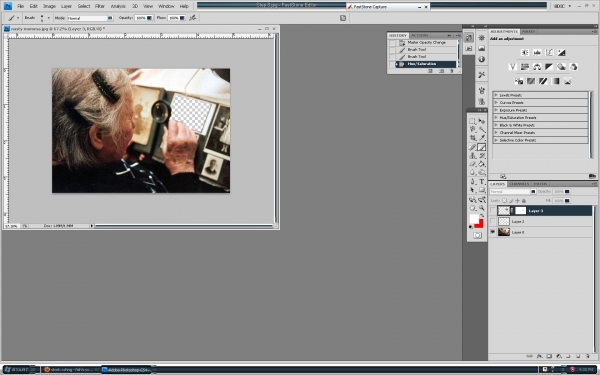Open the brush Mode dropdown
Viewport: 600px width, 375px height.
90,18
